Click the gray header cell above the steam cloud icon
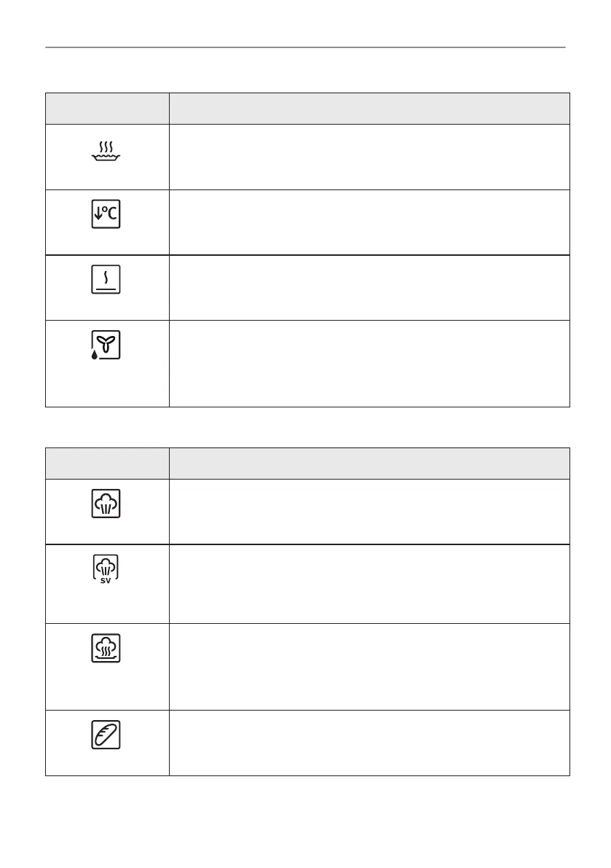Image resolution: width=611 pixels, height=868 pixels. pyautogui.click(x=106, y=463)
